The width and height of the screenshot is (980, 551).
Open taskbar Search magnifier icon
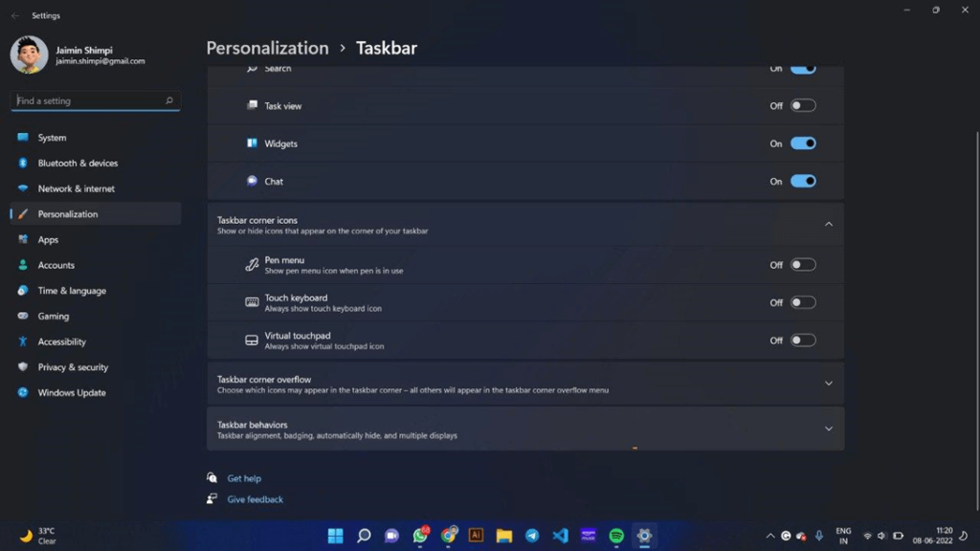click(364, 536)
